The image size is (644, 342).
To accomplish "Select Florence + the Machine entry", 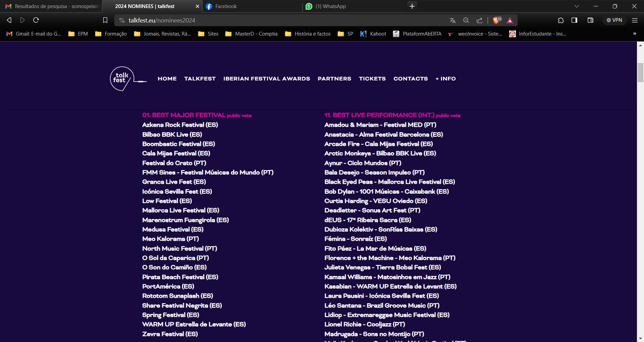I will click(390, 258).
